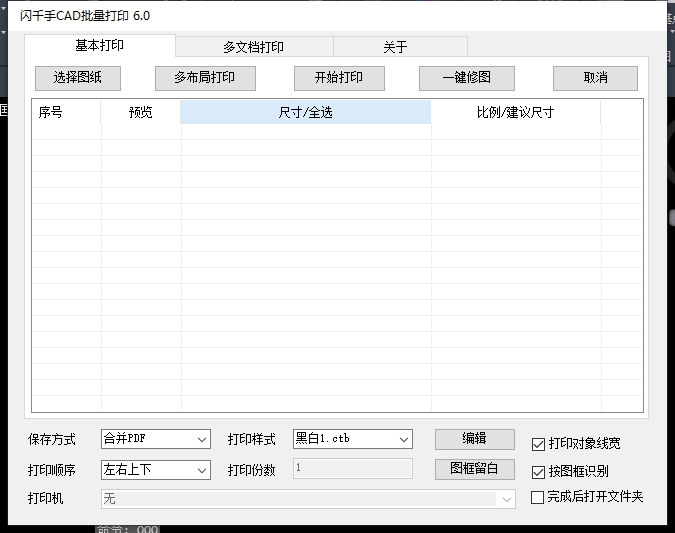This screenshot has width=675, height=533.
Task: Open the 打印机 printer dropdown
Action: [x=308, y=498]
